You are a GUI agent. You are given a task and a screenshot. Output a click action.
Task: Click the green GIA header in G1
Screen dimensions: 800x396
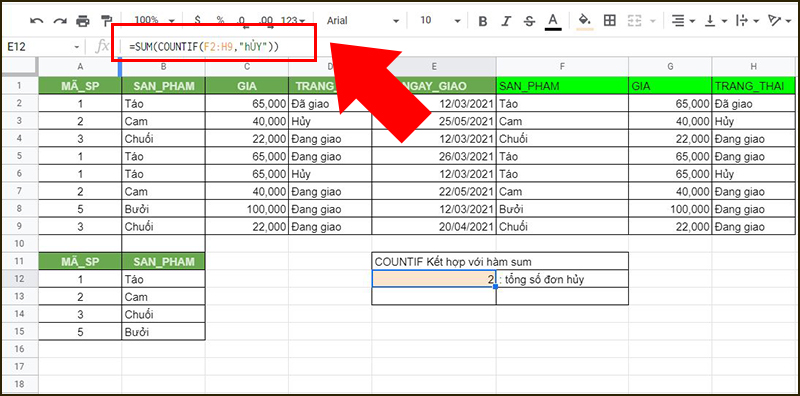[670, 86]
